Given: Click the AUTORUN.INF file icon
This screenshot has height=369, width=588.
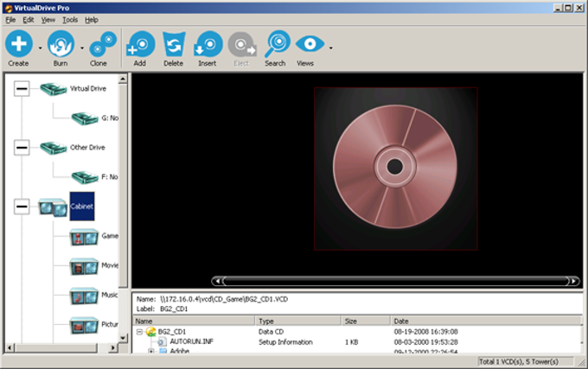Looking at the screenshot, I should point(162,341).
